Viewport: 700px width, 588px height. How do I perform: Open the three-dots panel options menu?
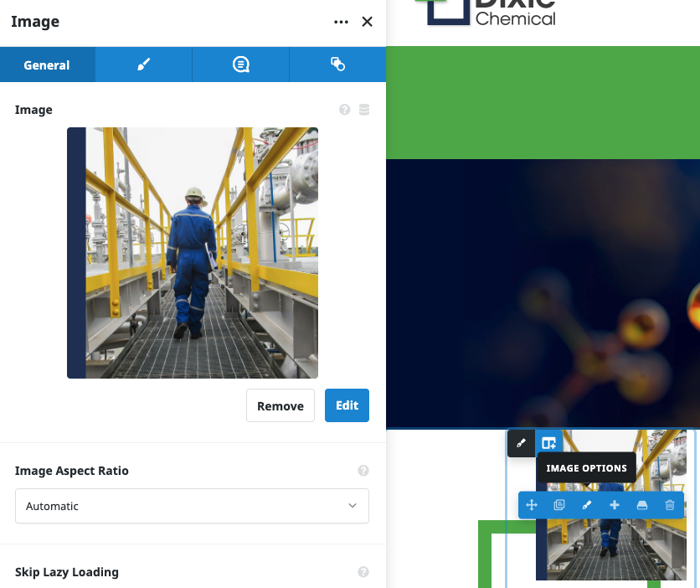coord(341,23)
